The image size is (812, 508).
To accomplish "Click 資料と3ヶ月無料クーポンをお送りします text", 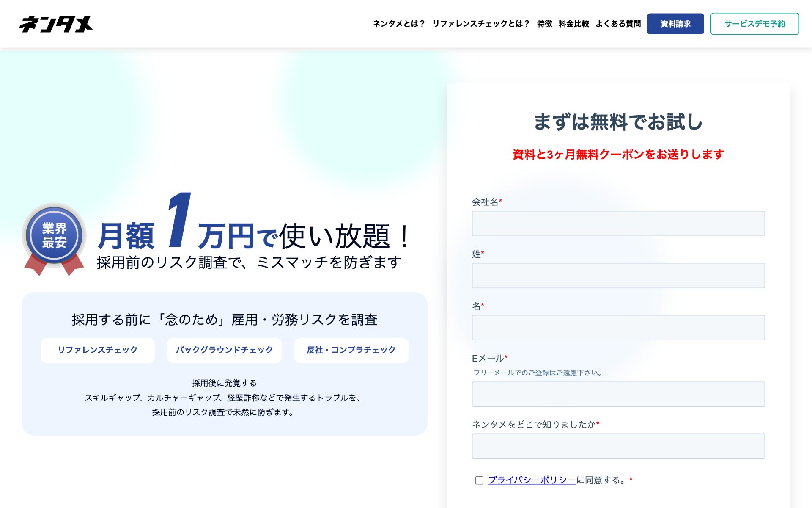I will (618, 155).
